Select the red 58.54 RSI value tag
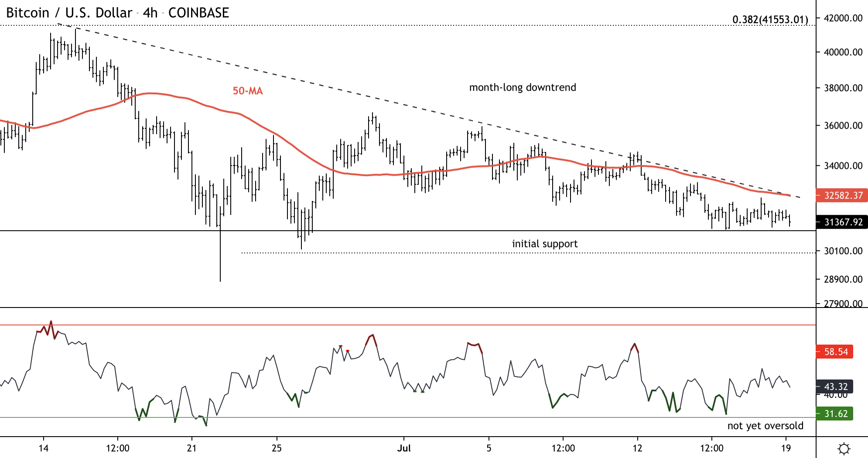The image size is (868, 458). [x=834, y=352]
